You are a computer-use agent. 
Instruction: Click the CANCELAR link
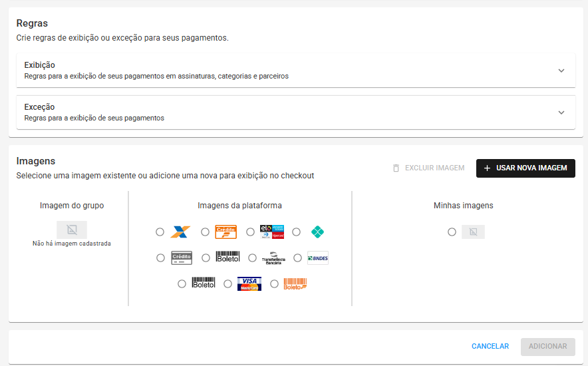(x=490, y=346)
